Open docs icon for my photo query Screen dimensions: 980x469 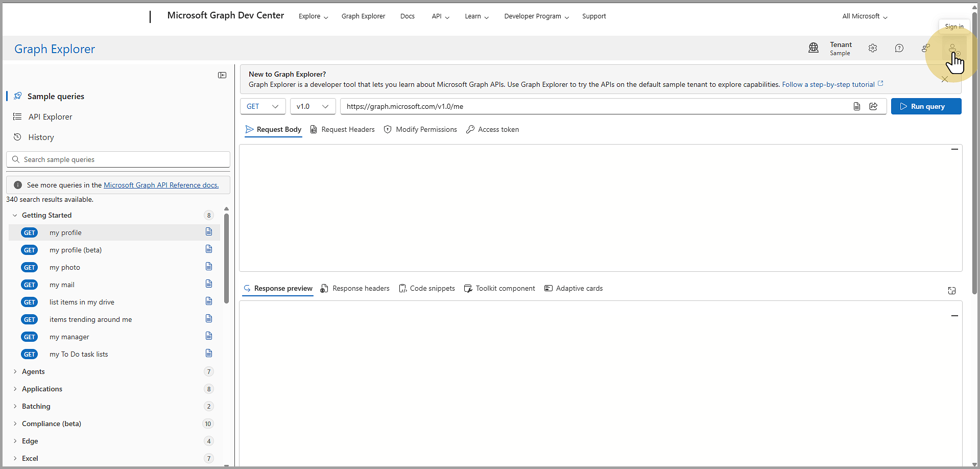click(x=209, y=267)
